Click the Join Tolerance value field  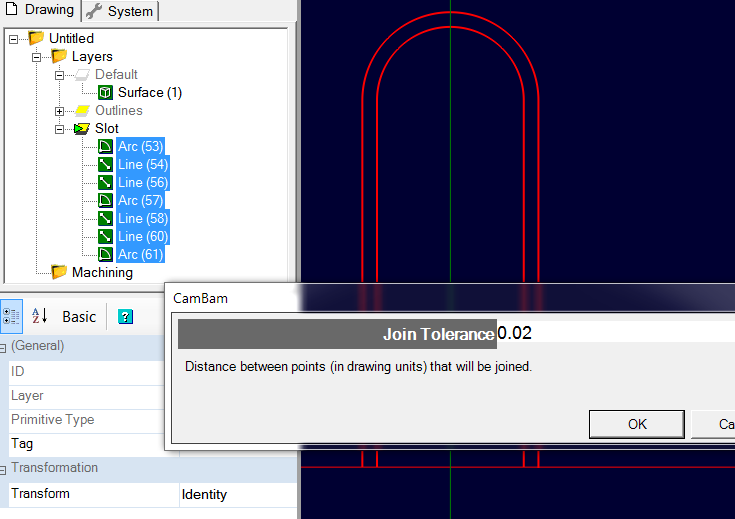[615, 333]
